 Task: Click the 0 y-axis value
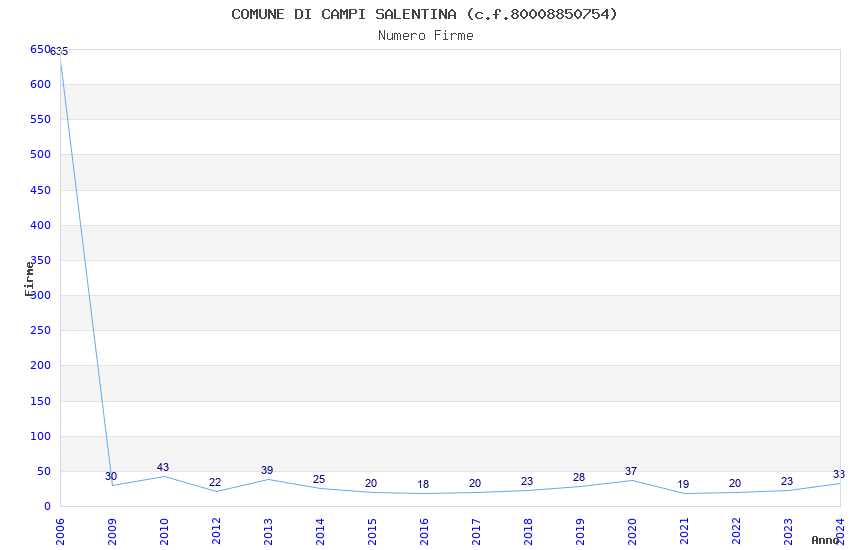click(x=47, y=506)
